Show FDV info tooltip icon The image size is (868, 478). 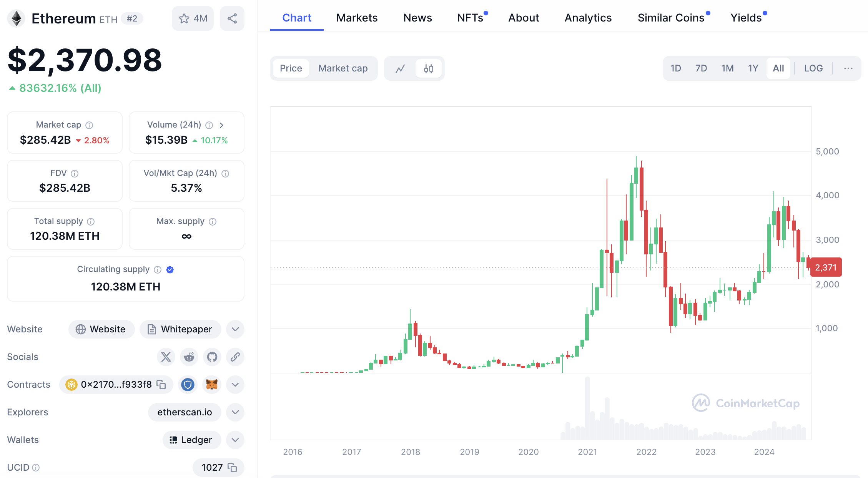tap(75, 174)
